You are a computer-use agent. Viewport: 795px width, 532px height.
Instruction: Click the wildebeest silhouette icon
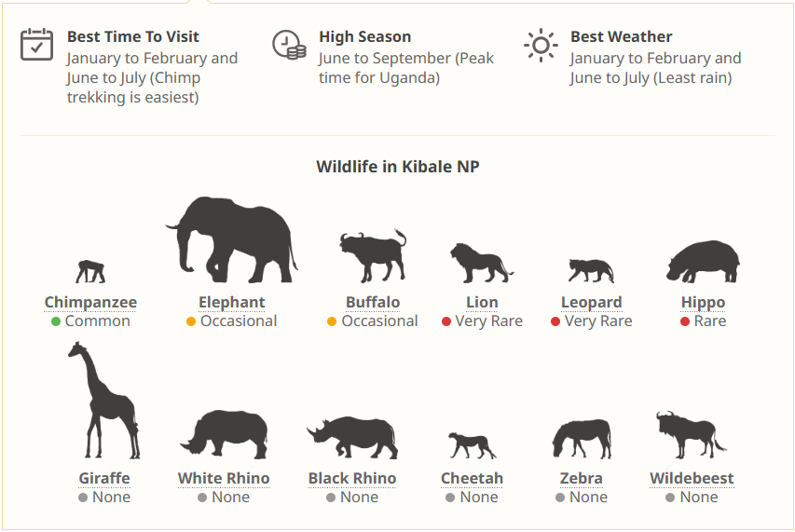pyautogui.click(x=691, y=435)
